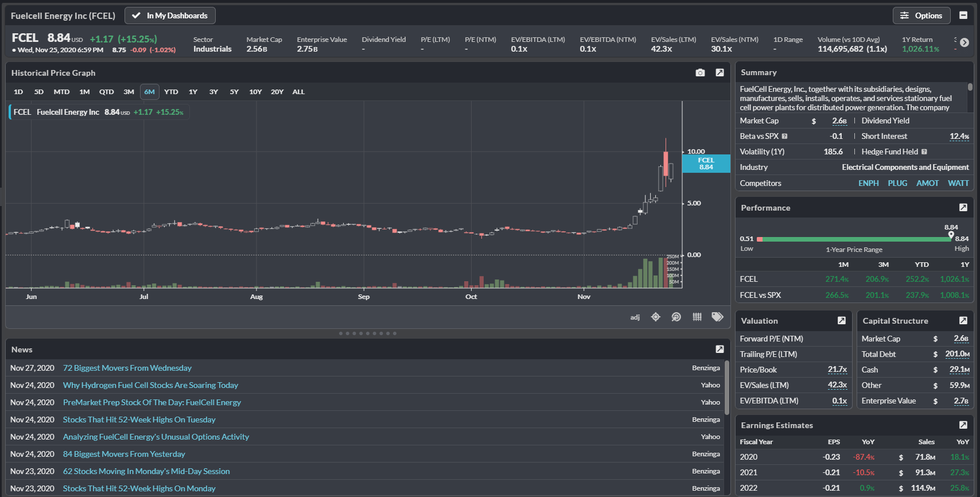Open the Historical Price Graph in expanded view

coord(720,73)
